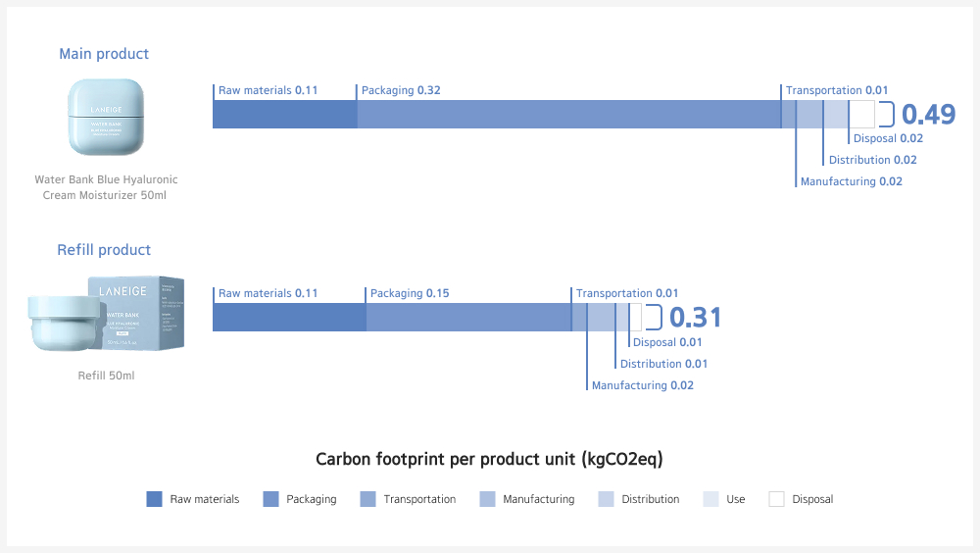Click refill 'Raw materials 0.11' label
This screenshot has height=553, width=980.
click(268, 293)
